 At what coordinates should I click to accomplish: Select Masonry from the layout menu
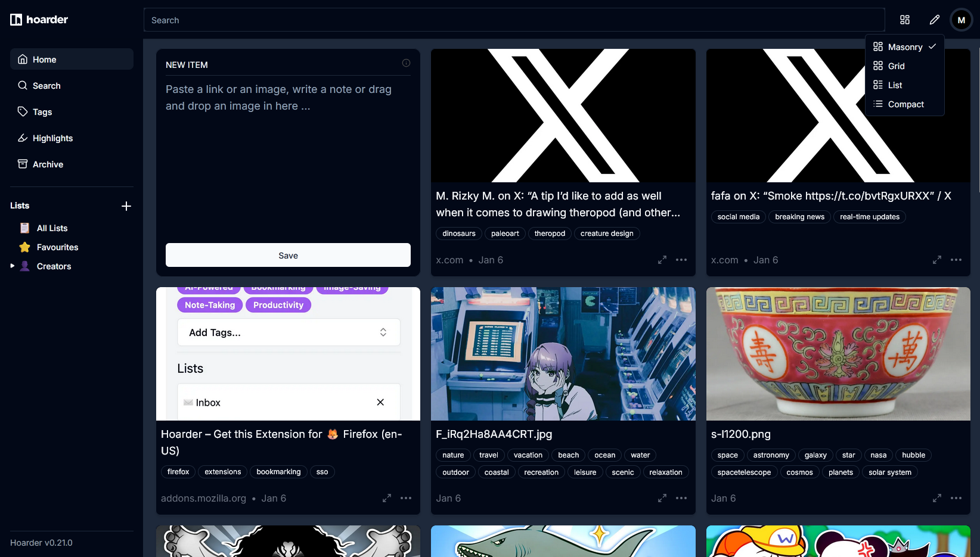tap(905, 46)
